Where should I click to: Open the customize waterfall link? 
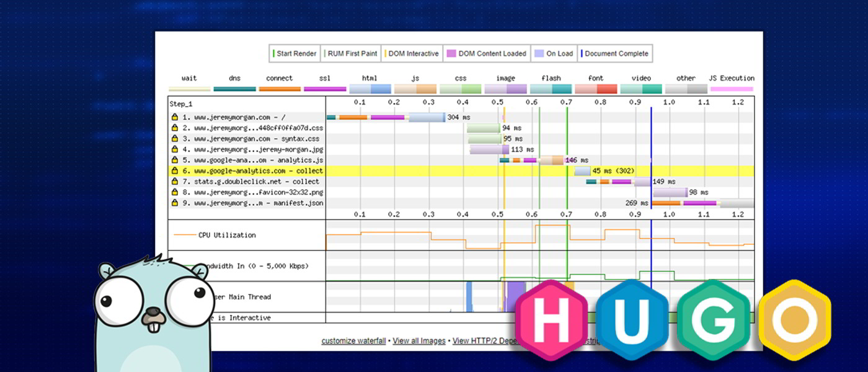[x=353, y=341]
